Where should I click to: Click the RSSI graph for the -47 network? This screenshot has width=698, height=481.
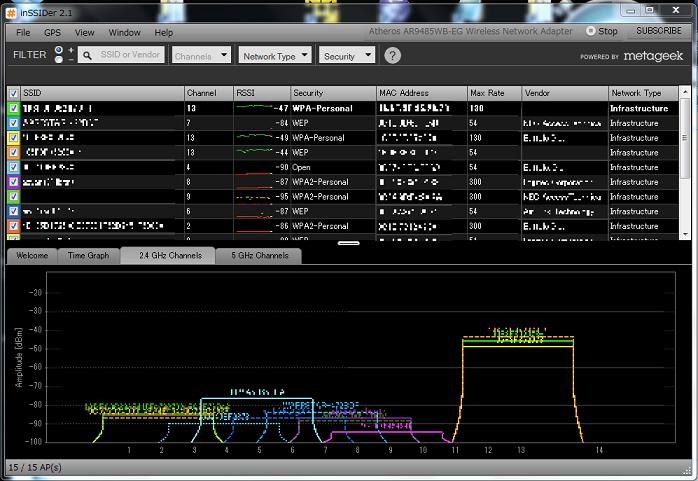tap(254, 107)
